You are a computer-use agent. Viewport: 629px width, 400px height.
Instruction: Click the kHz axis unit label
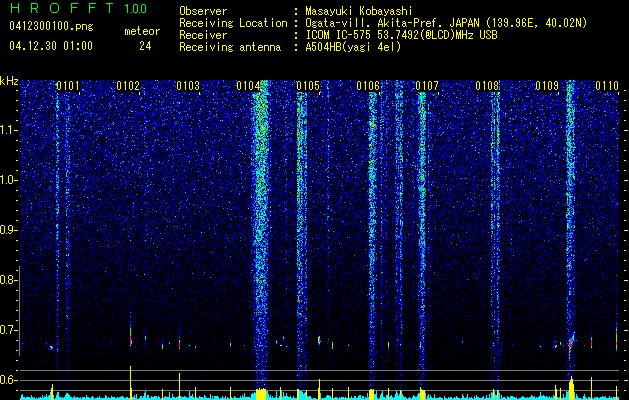tap(9, 81)
